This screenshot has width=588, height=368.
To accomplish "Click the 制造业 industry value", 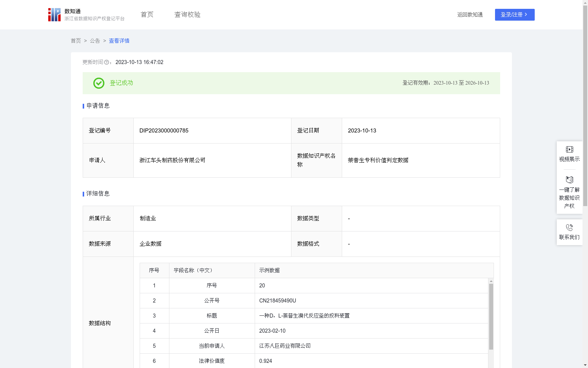I will click(148, 219).
